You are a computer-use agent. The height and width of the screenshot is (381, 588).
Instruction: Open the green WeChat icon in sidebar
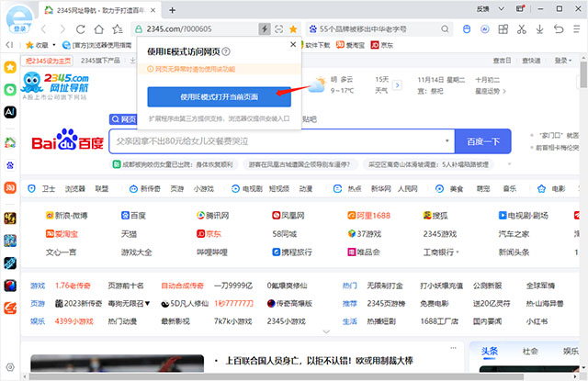tap(10, 90)
